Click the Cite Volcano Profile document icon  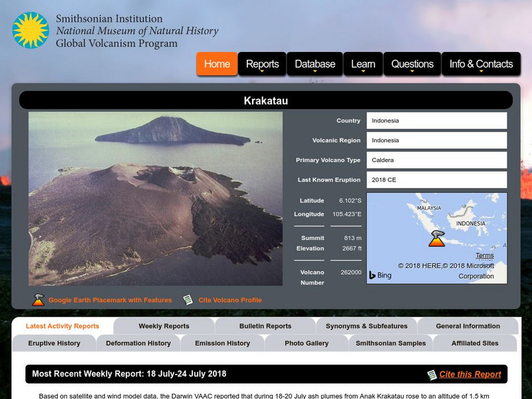(188, 300)
